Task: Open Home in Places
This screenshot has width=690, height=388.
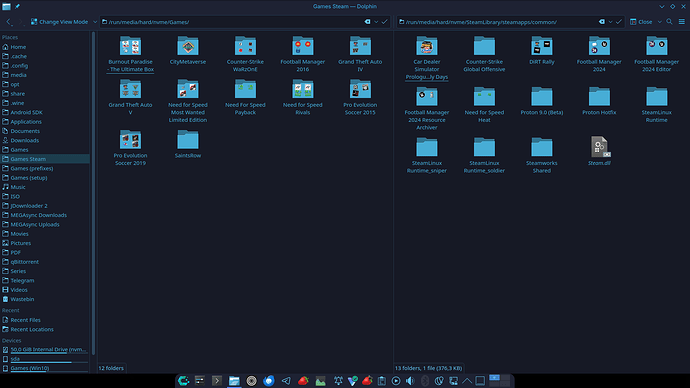Action: pos(45,47)
